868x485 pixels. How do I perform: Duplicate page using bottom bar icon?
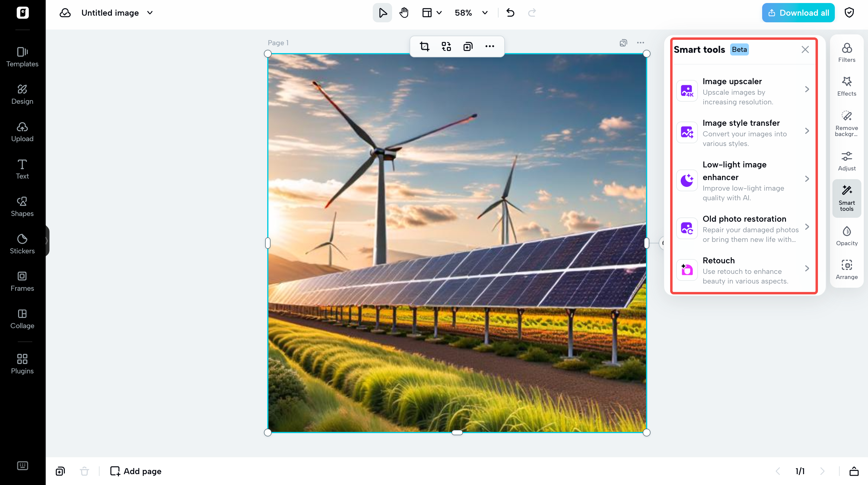[60, 471]
